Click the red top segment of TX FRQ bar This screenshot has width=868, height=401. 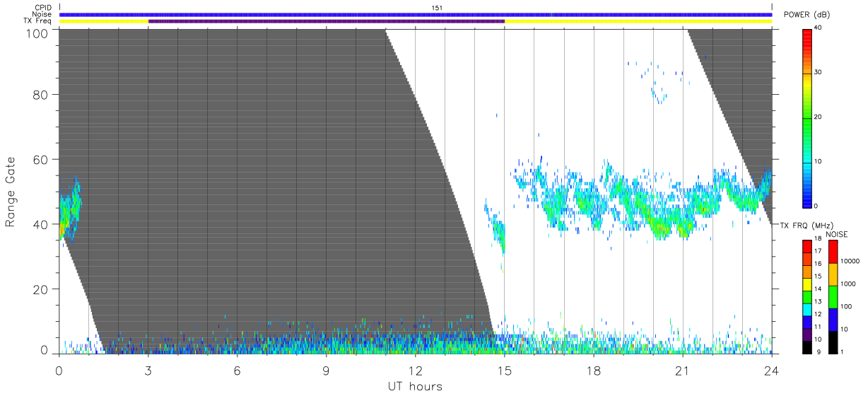coord(807,246)
